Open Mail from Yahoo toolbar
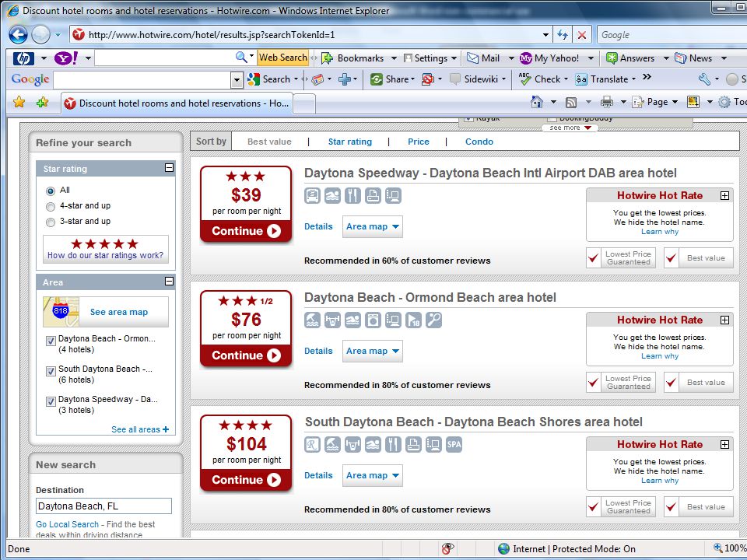 click(483, 58)
